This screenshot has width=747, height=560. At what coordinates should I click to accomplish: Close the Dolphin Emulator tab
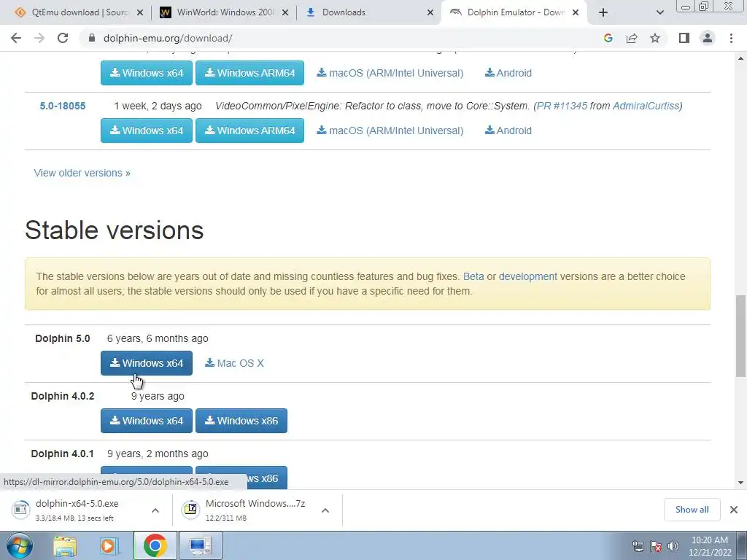click(576, 13)
